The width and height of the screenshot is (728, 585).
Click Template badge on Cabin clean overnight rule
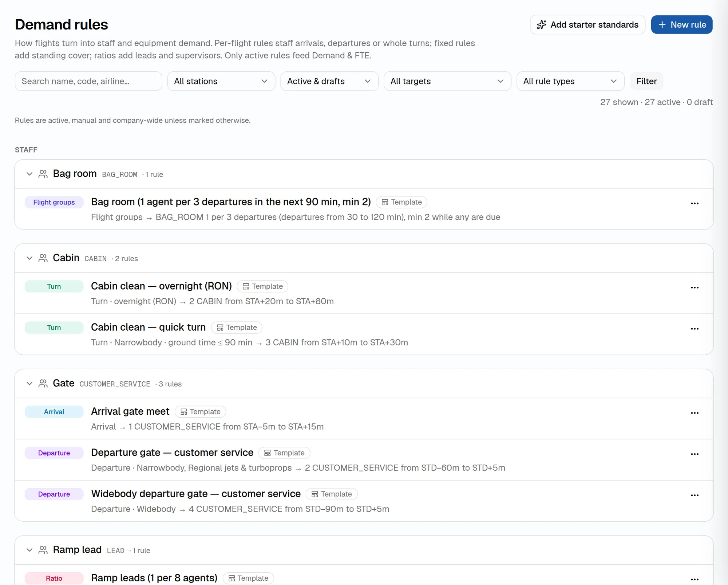point(262,286)
